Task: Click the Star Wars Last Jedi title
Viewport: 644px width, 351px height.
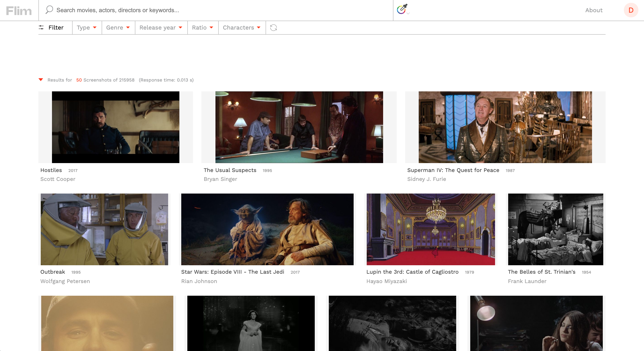Action: click(x=233, y=272)
